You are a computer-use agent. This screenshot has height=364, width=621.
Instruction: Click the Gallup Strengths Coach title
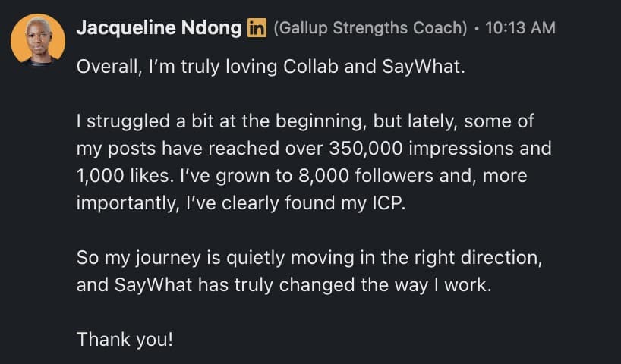click(x=370, y=29)
